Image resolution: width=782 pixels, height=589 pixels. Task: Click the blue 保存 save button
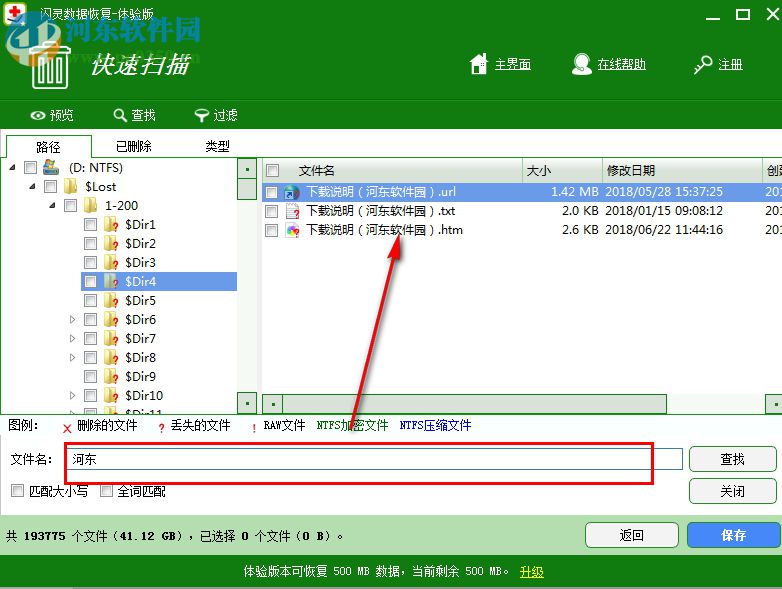pos(734,535)
